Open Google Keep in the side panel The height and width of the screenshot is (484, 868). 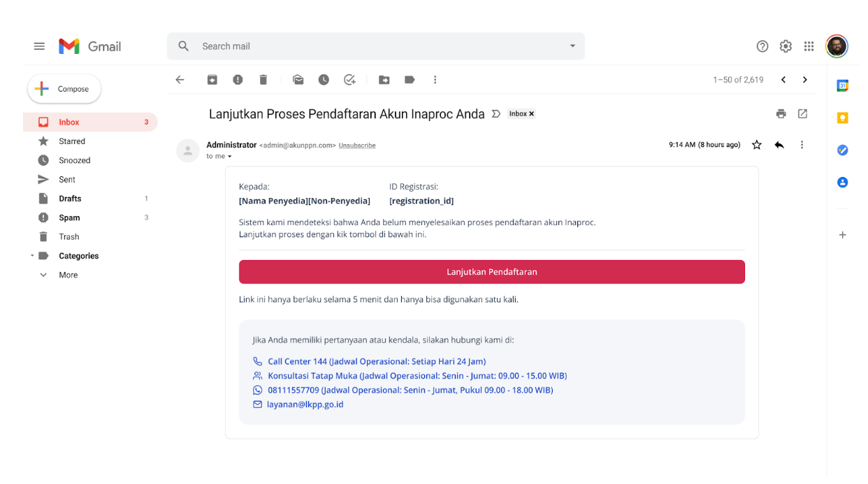click(x=842, y=119)
